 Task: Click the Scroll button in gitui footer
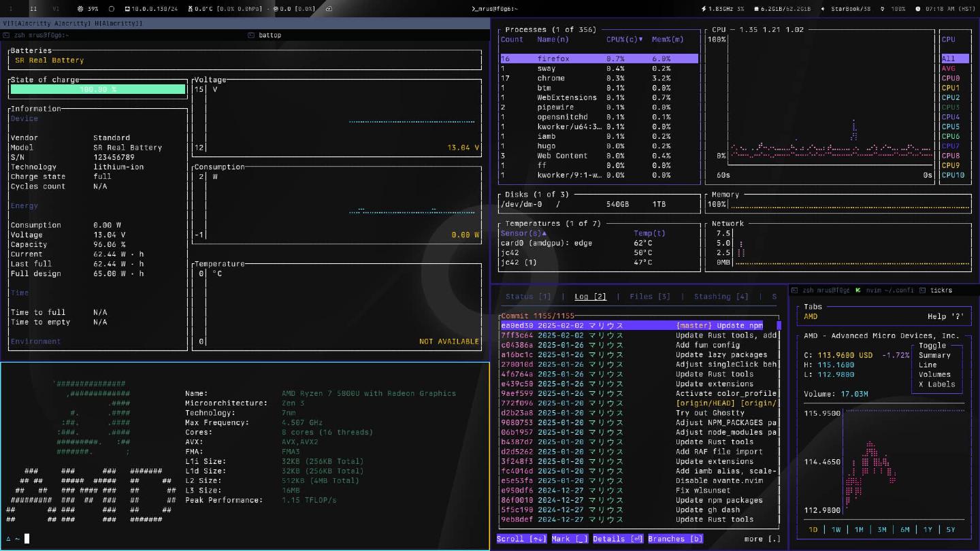[x=521, y=539]
